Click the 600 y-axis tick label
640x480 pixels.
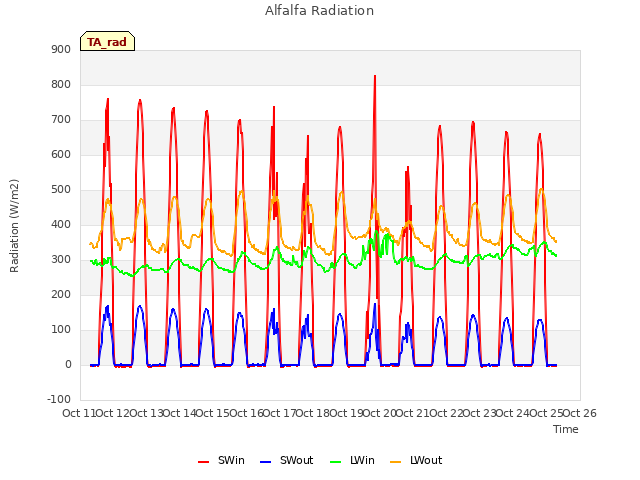click(x=61, y=155)
